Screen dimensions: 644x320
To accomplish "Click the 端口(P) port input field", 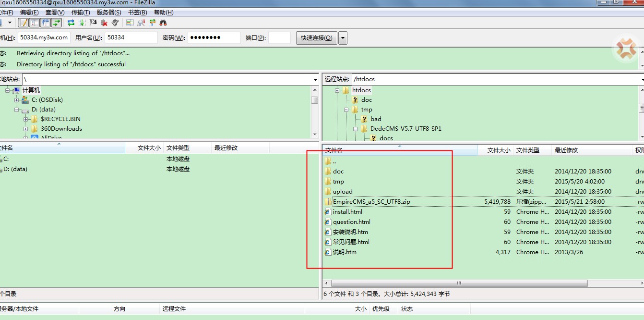I will click(279, 38).
